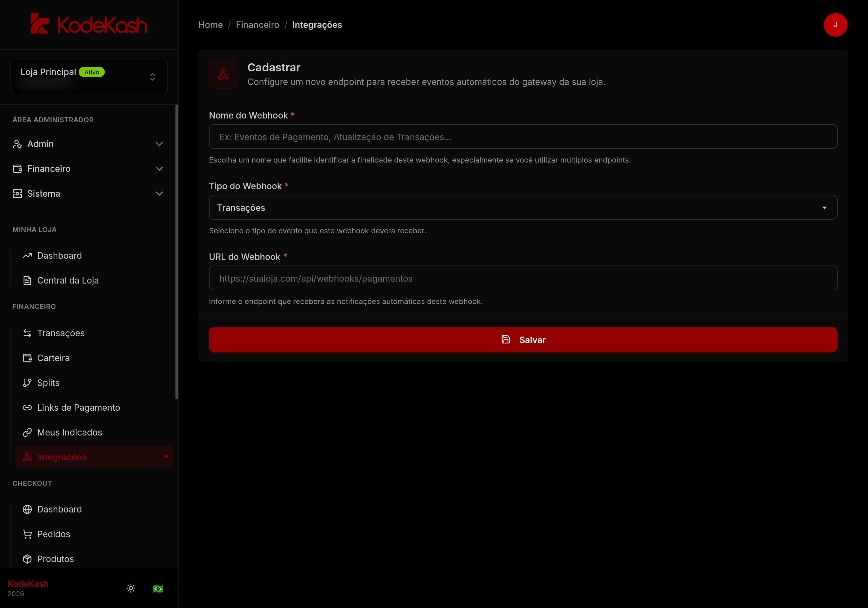Image resolution: width=868 pixels, height=608 pixels.
Task: Click the Checkout Dashboard globe icon
Action: (x=27, y=509)
